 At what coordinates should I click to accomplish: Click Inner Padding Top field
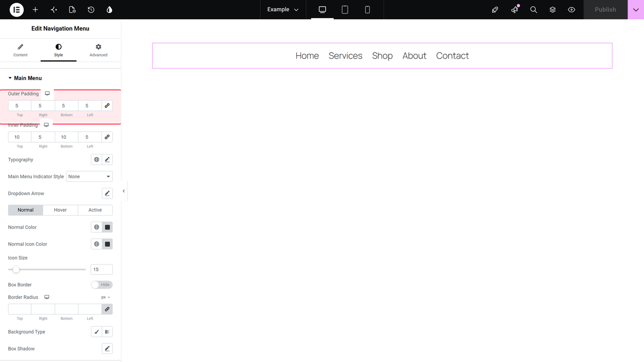(19, 137)
